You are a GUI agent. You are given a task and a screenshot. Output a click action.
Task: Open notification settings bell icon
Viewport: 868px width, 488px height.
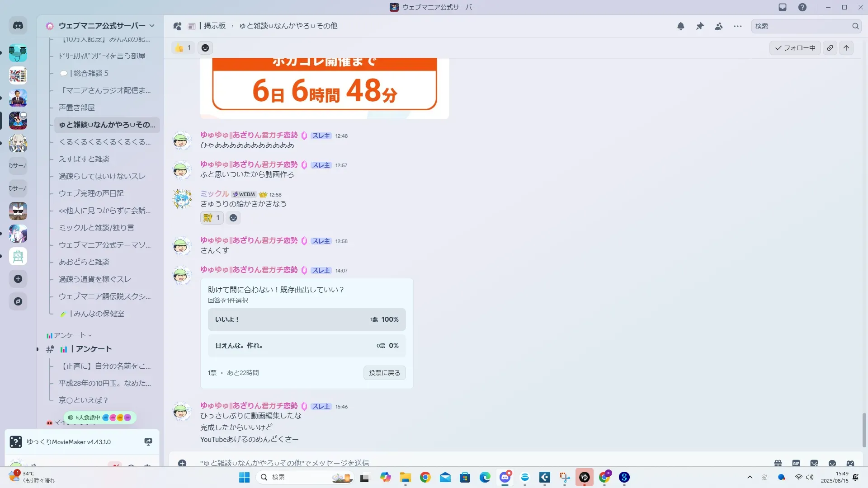(681, 26)
